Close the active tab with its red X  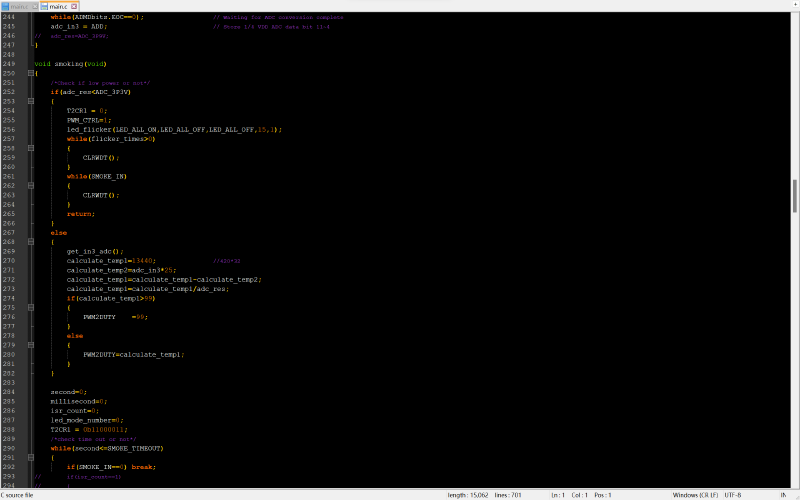click(x=74, y=6)
